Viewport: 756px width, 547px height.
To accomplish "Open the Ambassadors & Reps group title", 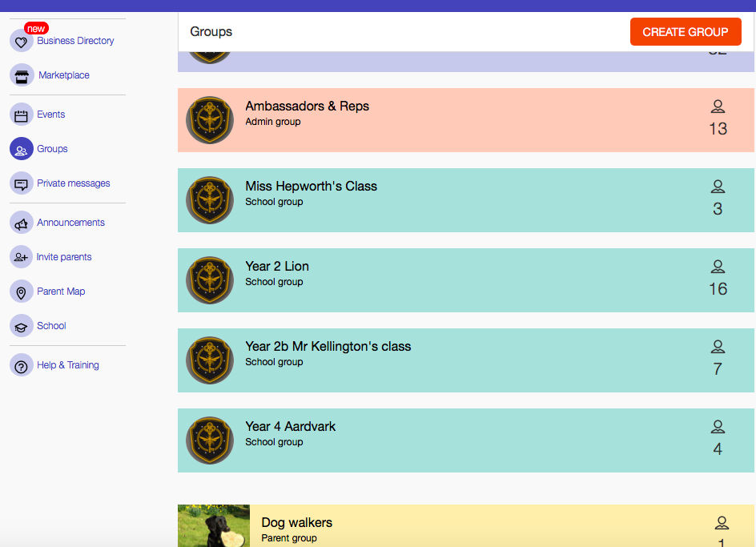I will [x=308, y=107].
